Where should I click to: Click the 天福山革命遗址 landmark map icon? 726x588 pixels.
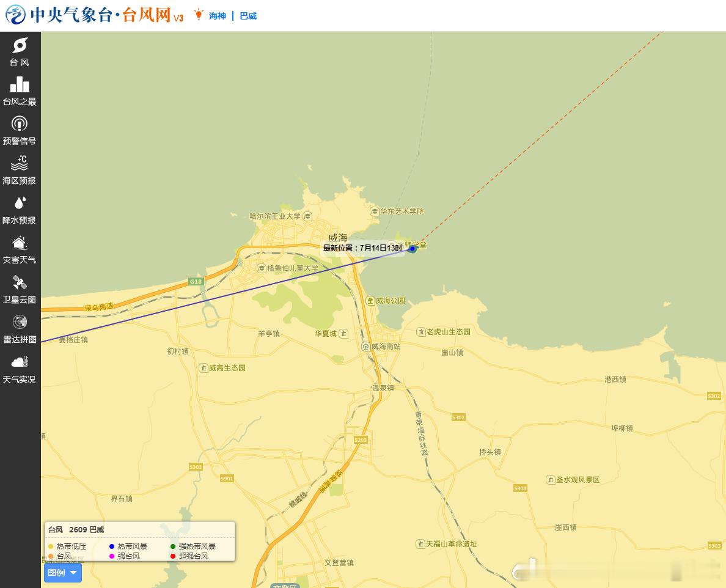click(420, 544)
